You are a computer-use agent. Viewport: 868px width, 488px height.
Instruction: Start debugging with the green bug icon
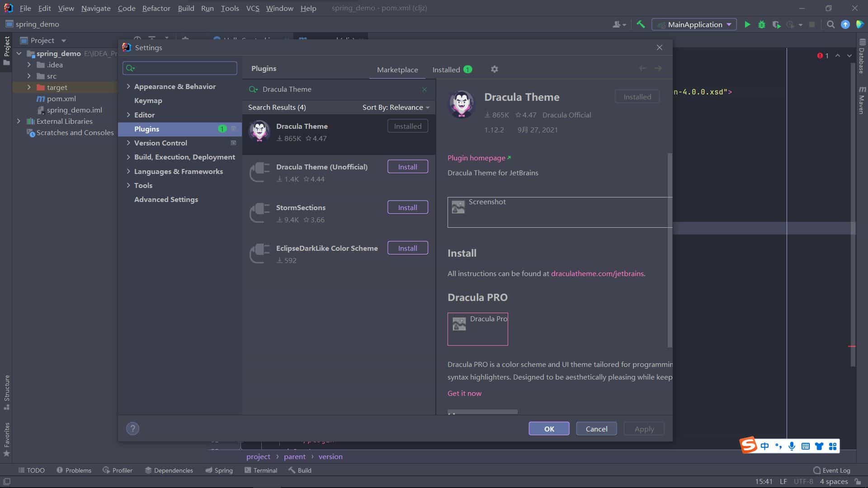click(x=762, y=24)
